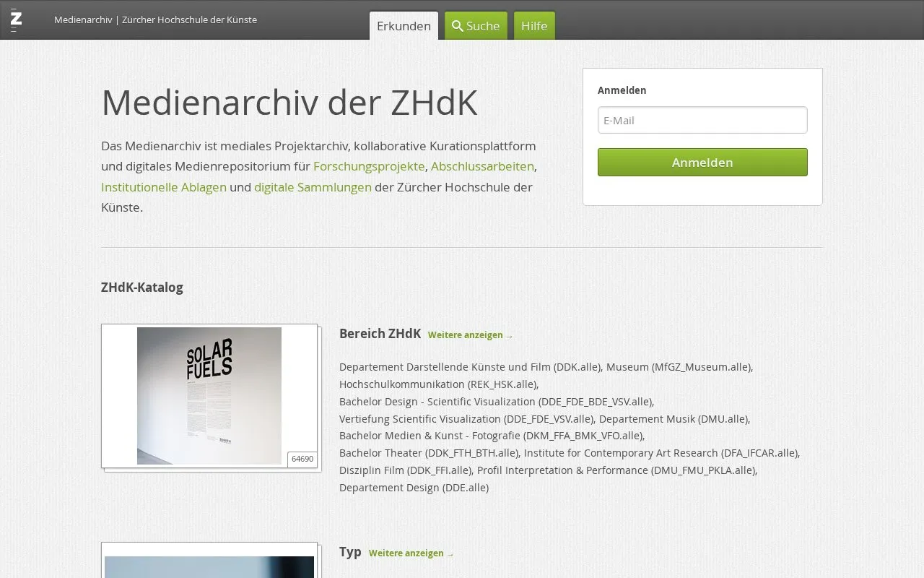This screenshot has height=578, width=924.
Task: Select Vertiefung Scientific Visualization (DDE_FDE_VSV.alle)
Action: (x=466, y=419)
